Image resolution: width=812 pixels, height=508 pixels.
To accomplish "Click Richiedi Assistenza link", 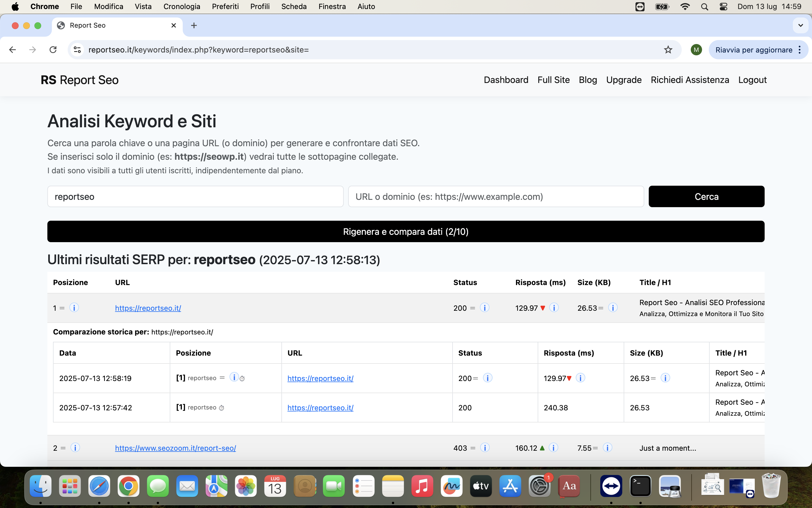I will 690,80.
